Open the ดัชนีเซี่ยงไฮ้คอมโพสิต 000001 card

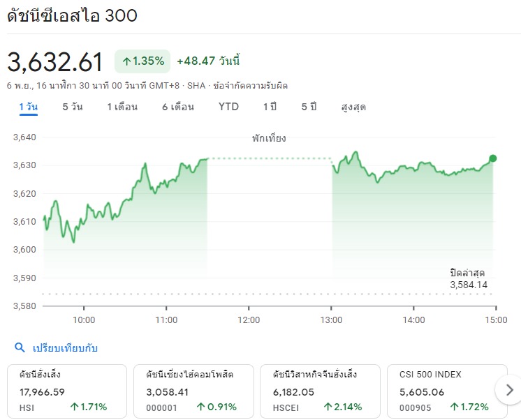pyautogui.click(x=193, y=391)
